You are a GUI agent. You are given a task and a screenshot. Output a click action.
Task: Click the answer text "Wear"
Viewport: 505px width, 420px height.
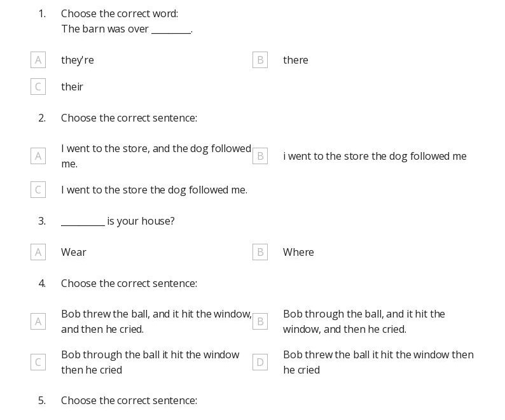(74, 252)
